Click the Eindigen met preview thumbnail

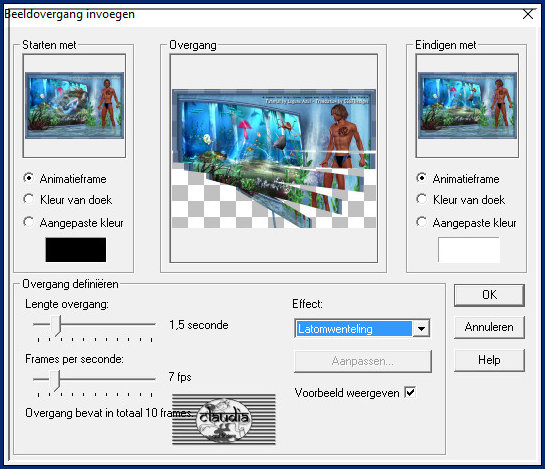tap(467, 105)
